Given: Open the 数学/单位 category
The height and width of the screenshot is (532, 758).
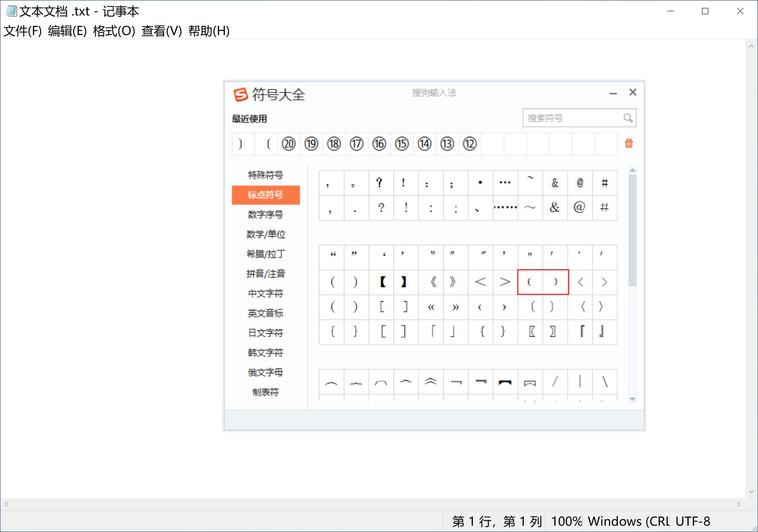Looking at the screenshot, I should [x=265, y=234].
